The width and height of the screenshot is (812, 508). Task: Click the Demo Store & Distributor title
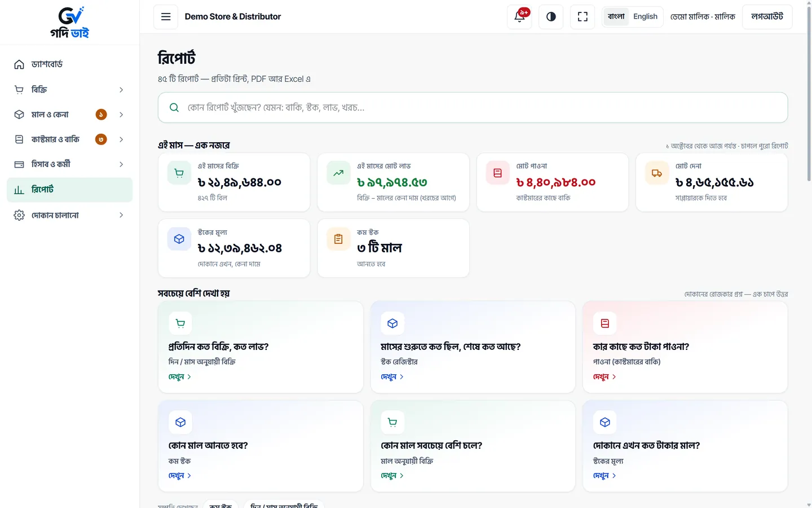pos(233,17)
